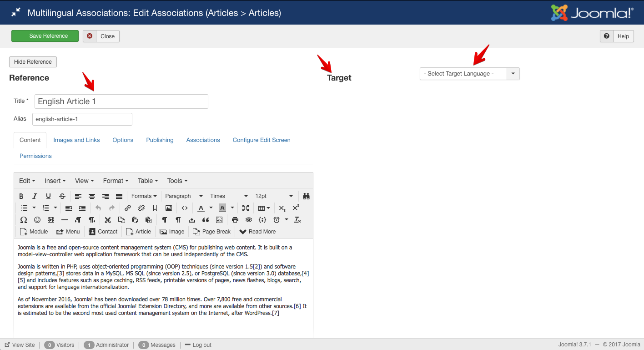This screenshot has width=644, height=350.
Task: Switch to the Publishing tab
Action: click(160, 140)
